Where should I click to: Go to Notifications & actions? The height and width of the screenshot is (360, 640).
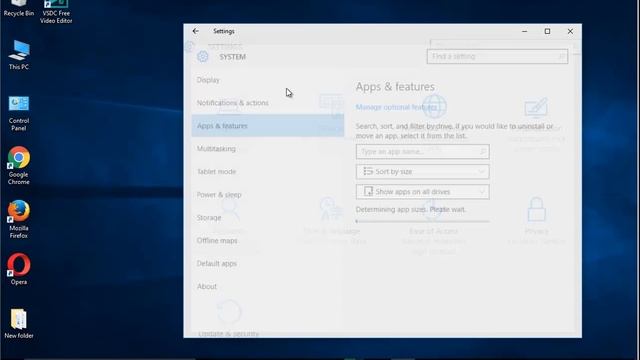pyautogui.click(x=268, y=103)
